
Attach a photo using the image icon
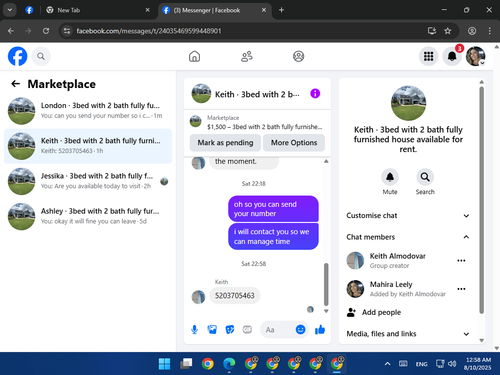[x=212, y=330]
